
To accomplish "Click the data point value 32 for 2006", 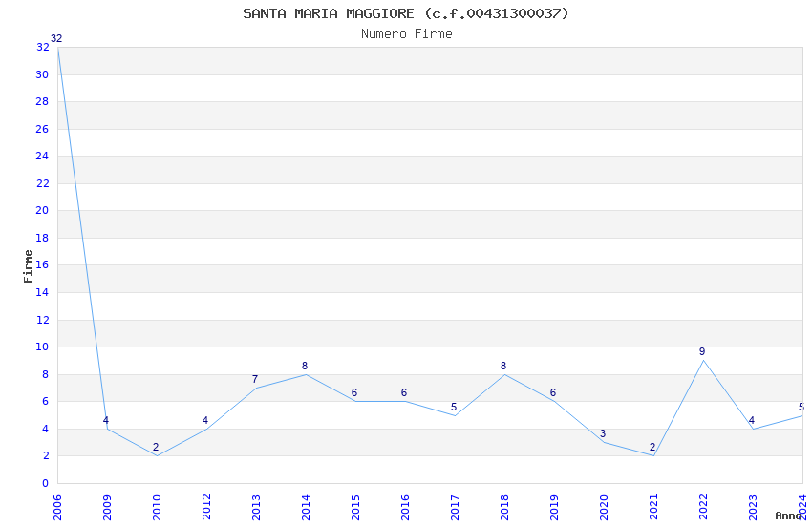I will [x=56, y=39].
